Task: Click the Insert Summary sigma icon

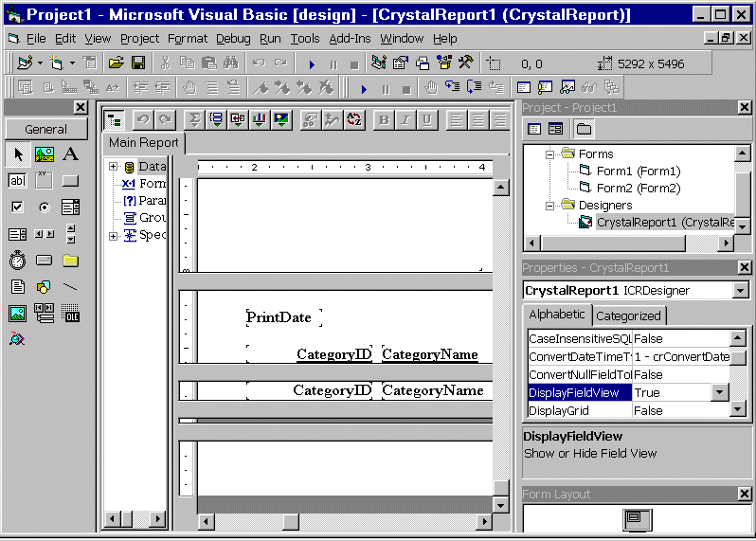Action: 194,119
